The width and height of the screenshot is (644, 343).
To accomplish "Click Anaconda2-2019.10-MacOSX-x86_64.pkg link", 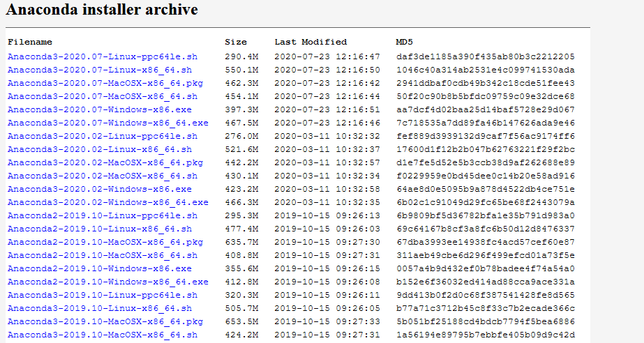I will (105, 242).
